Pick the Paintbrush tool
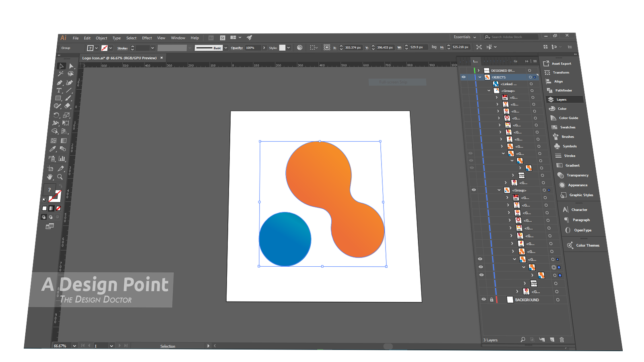Viewport: 644px width, 362px height. click(x=68, y=98)
